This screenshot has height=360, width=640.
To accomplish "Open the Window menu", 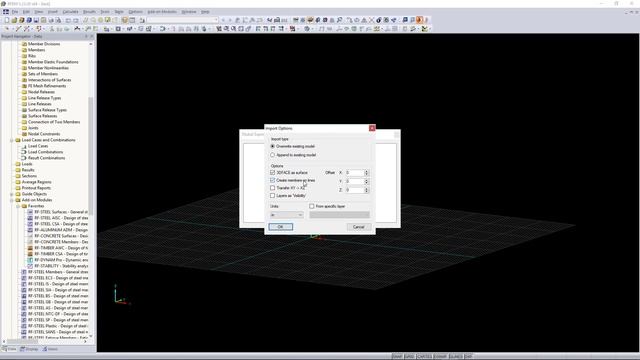I will tap(189, 12).
